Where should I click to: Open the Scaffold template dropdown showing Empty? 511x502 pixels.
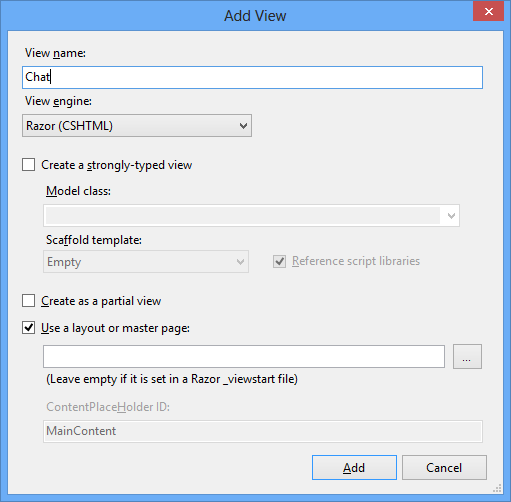pyautogui.click(x=146, y=262)
